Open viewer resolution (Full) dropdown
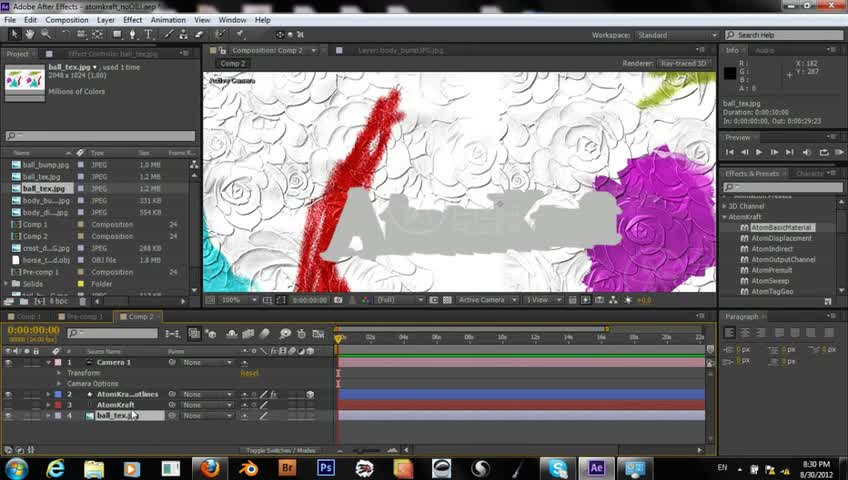The height and width of the screenshot is (480, 848). pos(399,300)
